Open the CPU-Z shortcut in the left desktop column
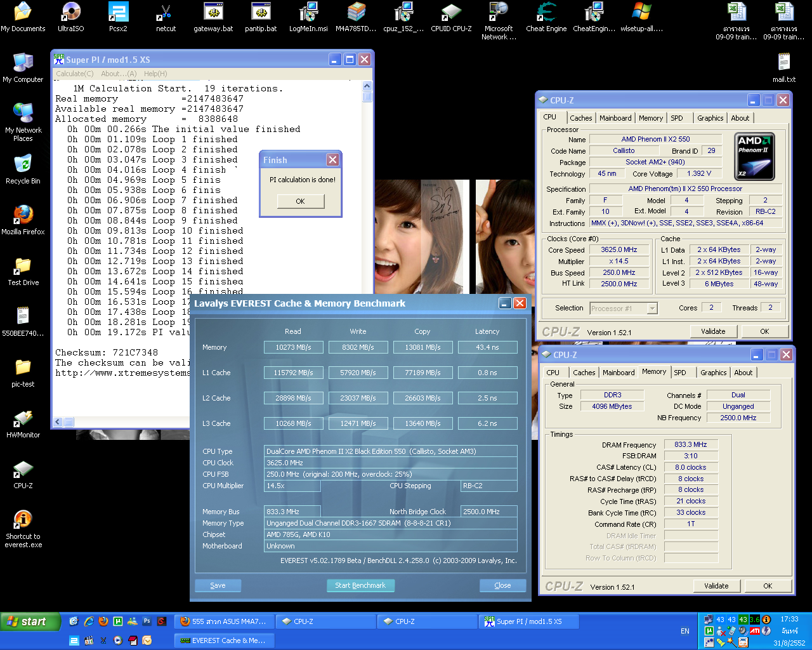 point(23,474)
